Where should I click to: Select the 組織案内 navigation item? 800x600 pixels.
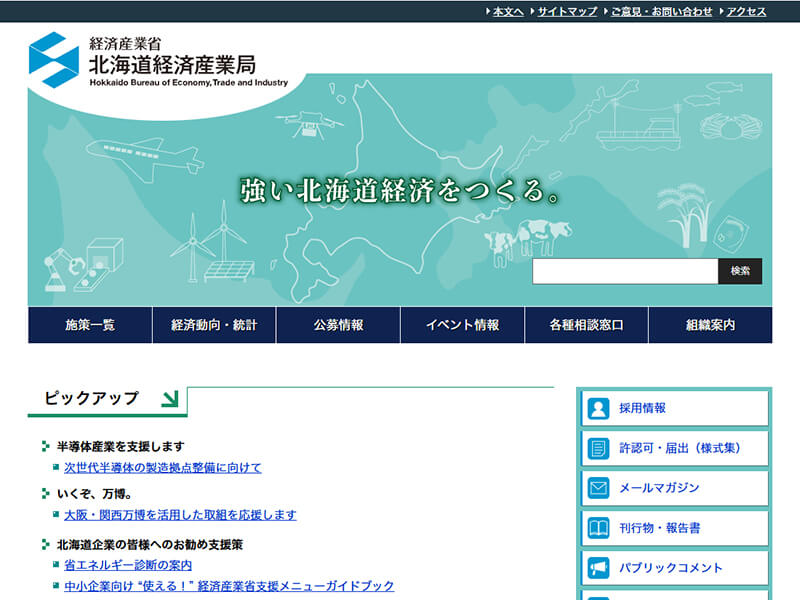(710, 325)
